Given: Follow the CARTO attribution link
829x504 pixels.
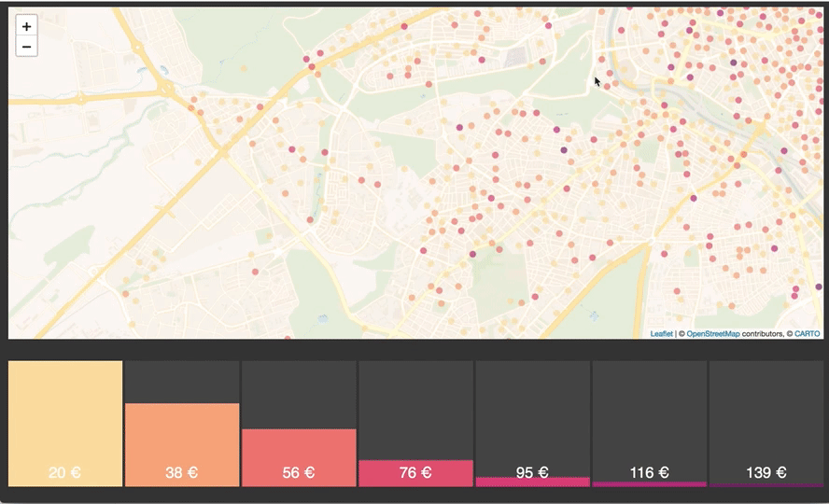Looking at the screenshot, I should 808,333.
